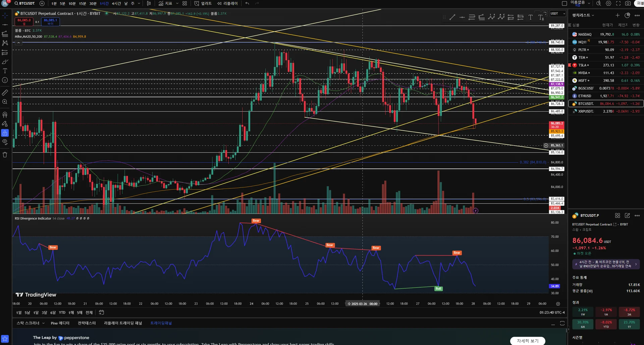Select TSLA in the watchlist
Image resolution: width=644 pixels, height=345 pixels.
[583, 65]
